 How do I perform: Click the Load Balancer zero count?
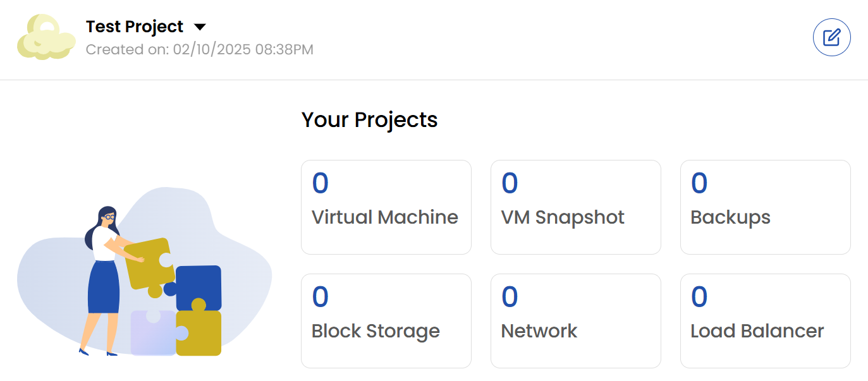pyautogui.click(x=699, y=296)
